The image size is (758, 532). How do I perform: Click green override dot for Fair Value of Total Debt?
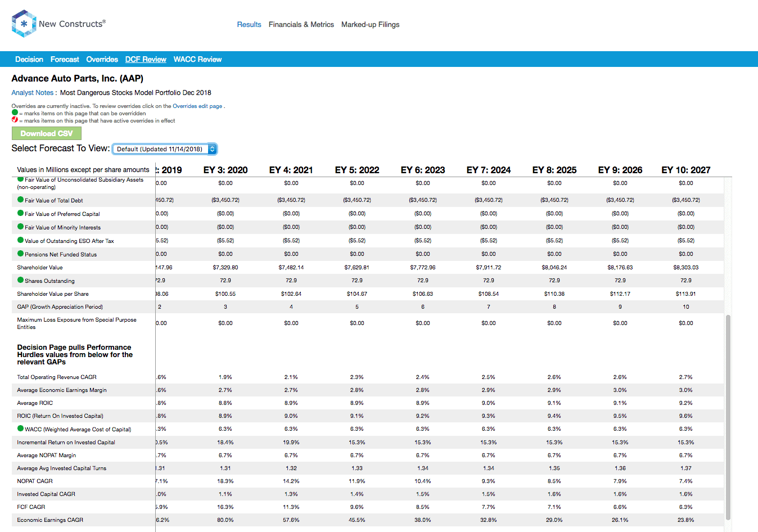coord(20,200)
